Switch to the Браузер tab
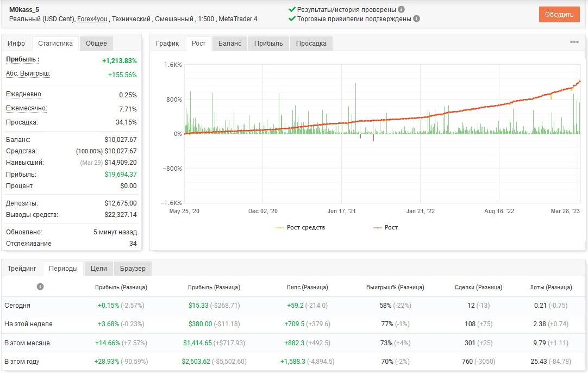Viewport: 588px width, 373px height. point(133,268)
